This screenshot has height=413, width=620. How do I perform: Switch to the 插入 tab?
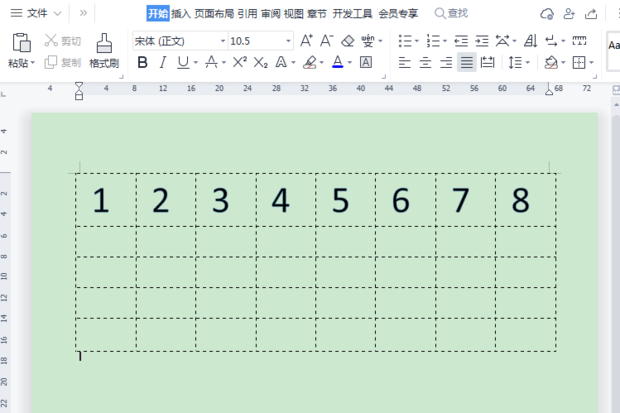(x=181, y=14)
